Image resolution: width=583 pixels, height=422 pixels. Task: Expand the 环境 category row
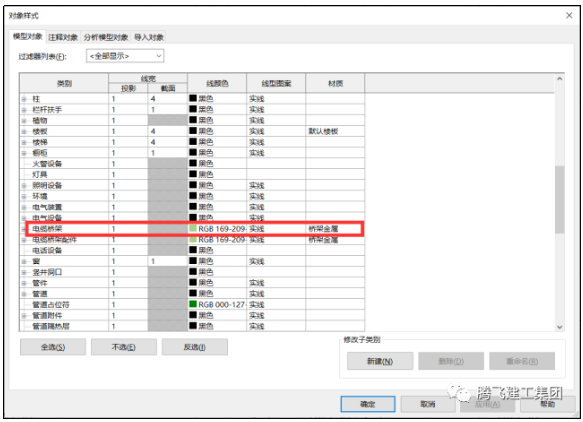click(24, 196)
